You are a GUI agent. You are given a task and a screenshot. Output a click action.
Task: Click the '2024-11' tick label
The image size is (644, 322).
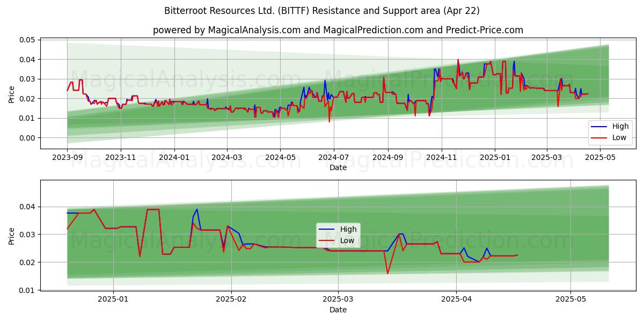pos(441,157)
